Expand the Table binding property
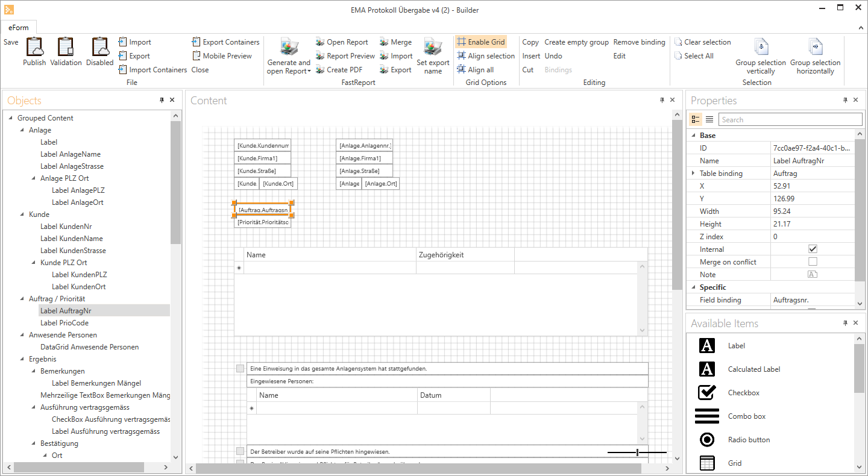The image size is (868, 476). pos(693,174)
